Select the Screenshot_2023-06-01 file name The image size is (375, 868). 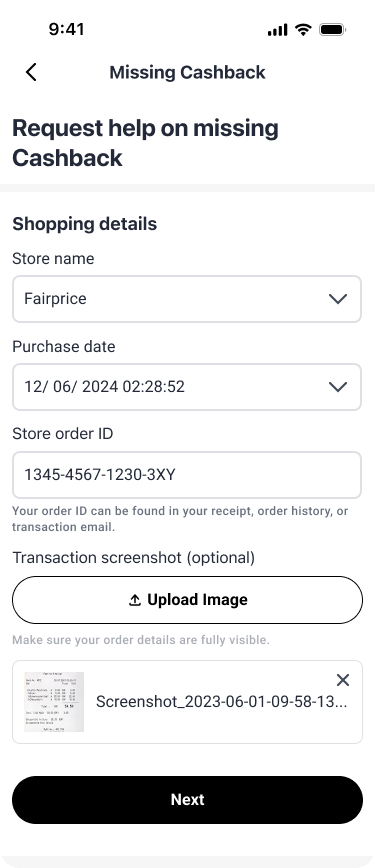(222, 702)
